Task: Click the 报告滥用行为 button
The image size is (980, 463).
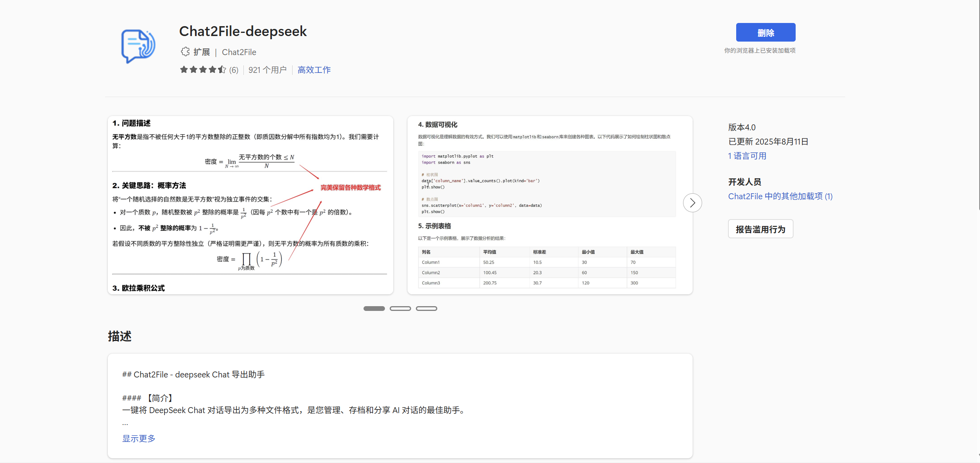Action: tap(760, 229)
